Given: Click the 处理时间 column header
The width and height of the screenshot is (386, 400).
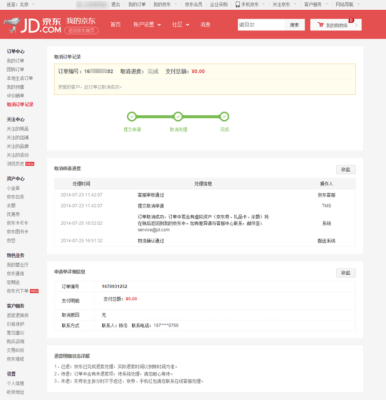Looking at the screenshot, I should point(81,184).
